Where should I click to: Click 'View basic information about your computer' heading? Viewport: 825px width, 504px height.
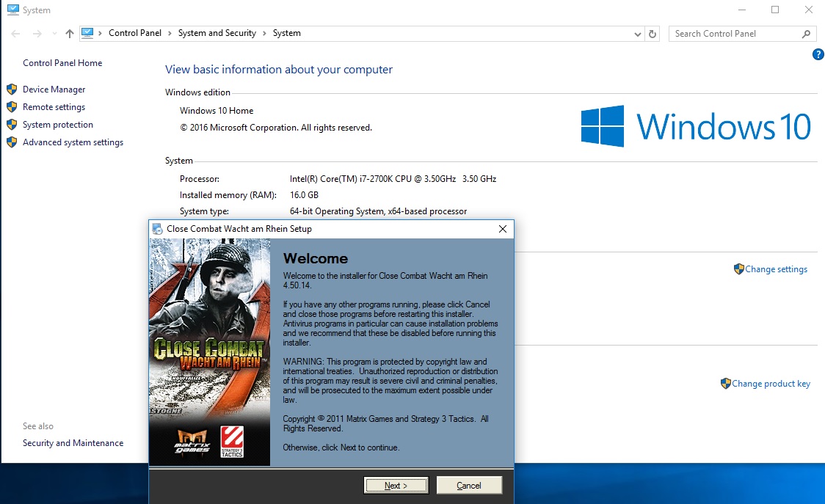coord(279,70)
